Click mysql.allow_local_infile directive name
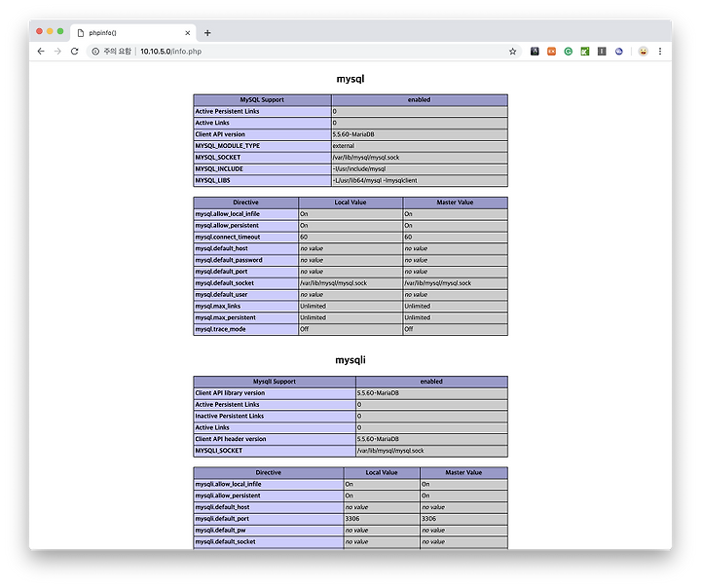Viewport: 701px width, 588px height. coord(227,214)
